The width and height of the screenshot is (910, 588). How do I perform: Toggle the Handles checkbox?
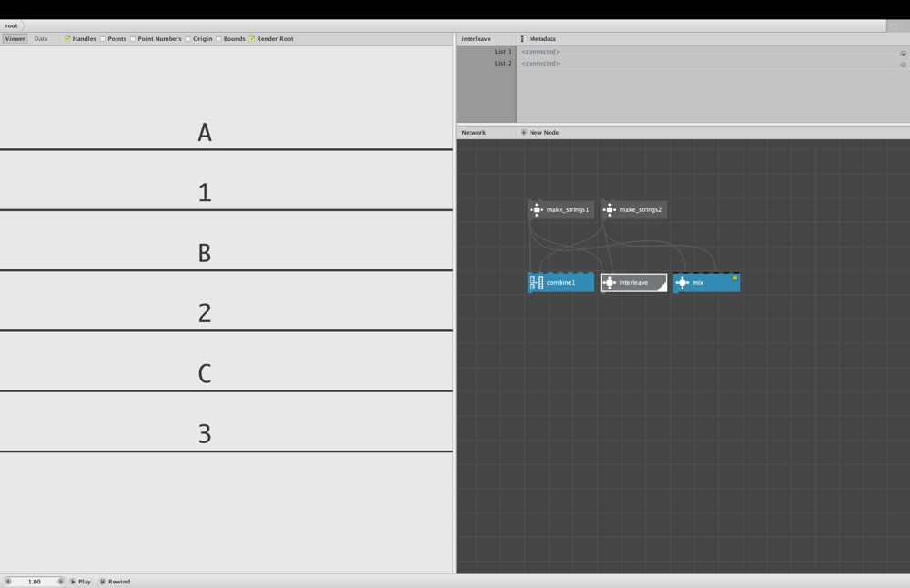pos(67,39)
